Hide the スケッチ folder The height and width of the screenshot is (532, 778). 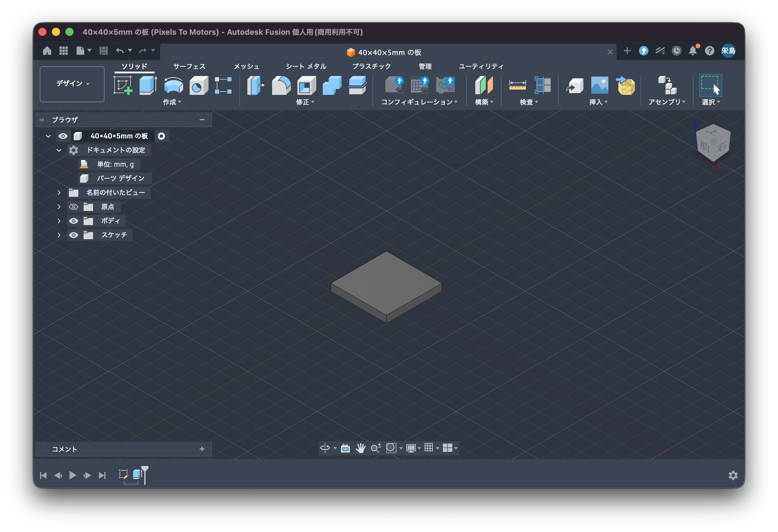pyautogui.click(x=74, y=235)
